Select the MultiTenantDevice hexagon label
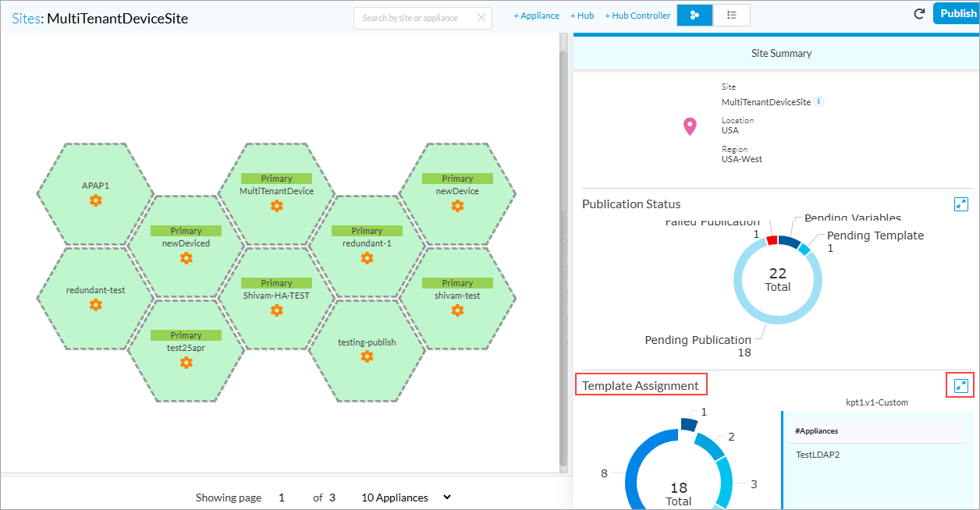This screenshot has width=980, height=510. pos(276,191)
